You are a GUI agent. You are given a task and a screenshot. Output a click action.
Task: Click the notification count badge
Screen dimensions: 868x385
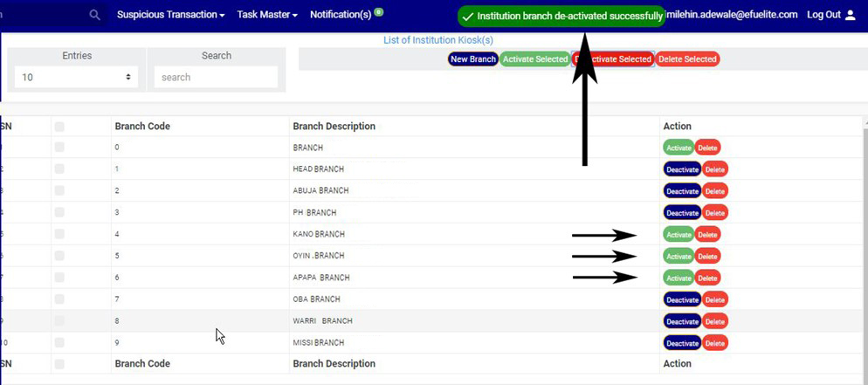(379, 12)
